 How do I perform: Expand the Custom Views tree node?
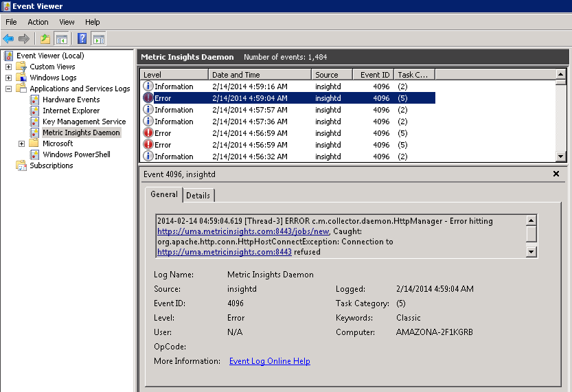click(8, 67)
